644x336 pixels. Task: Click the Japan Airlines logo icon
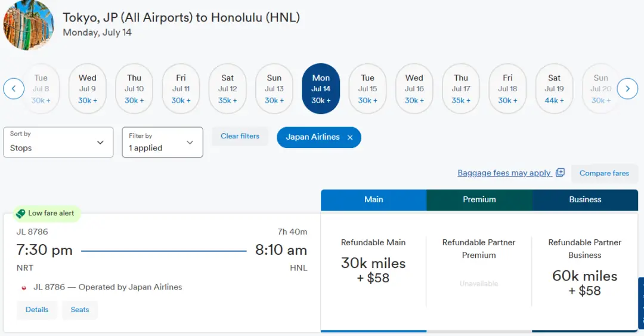(24, 288)
